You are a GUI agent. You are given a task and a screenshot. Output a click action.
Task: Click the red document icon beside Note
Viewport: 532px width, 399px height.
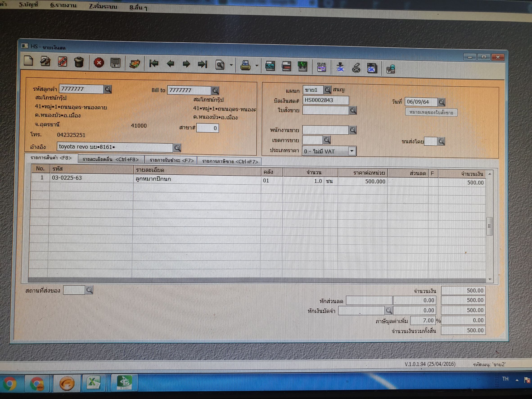point(286,66)
